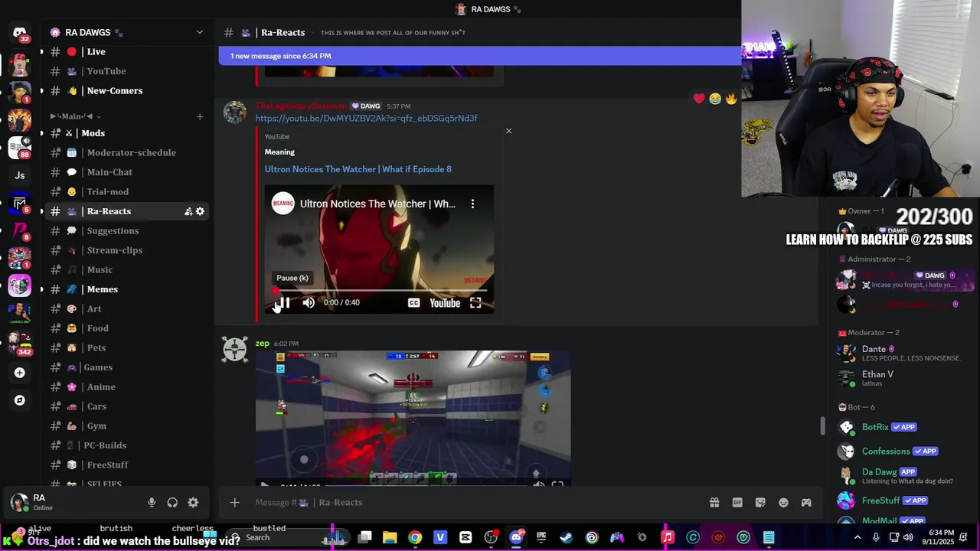980x551 pixels.
Task: Open Apple Music from the taskbar
Action: click(668, 537)
